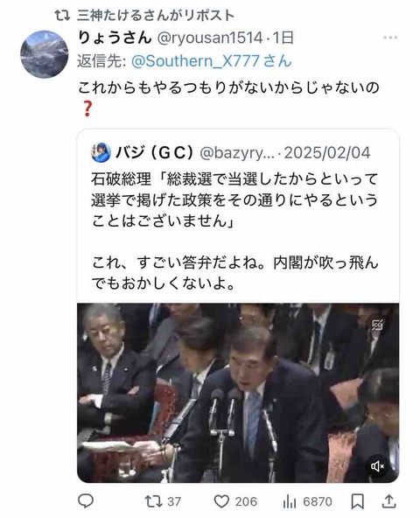Like the post with 206 likes
This screenshot has height=518, width=420.
235,501
